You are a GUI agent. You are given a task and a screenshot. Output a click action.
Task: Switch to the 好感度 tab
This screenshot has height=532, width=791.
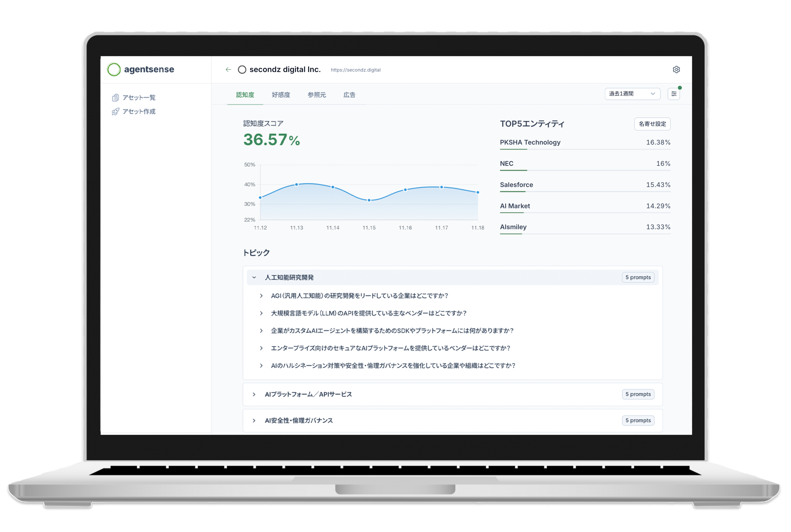click(281, 95)
